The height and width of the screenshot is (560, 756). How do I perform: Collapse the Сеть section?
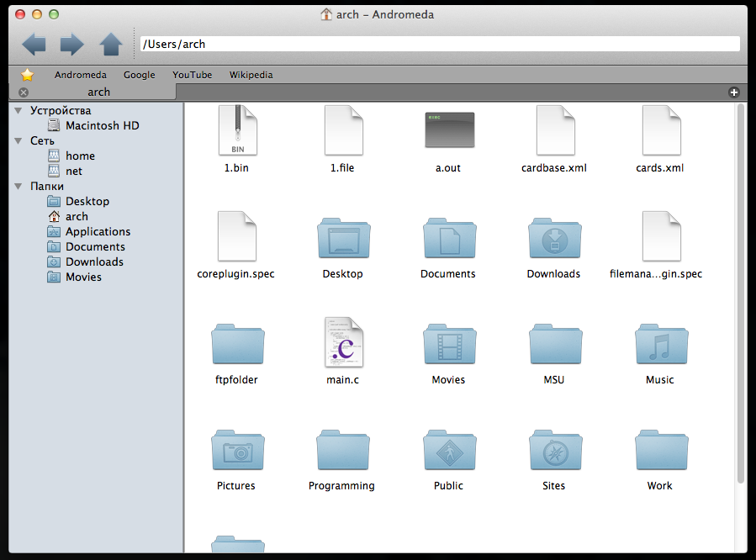19,141
